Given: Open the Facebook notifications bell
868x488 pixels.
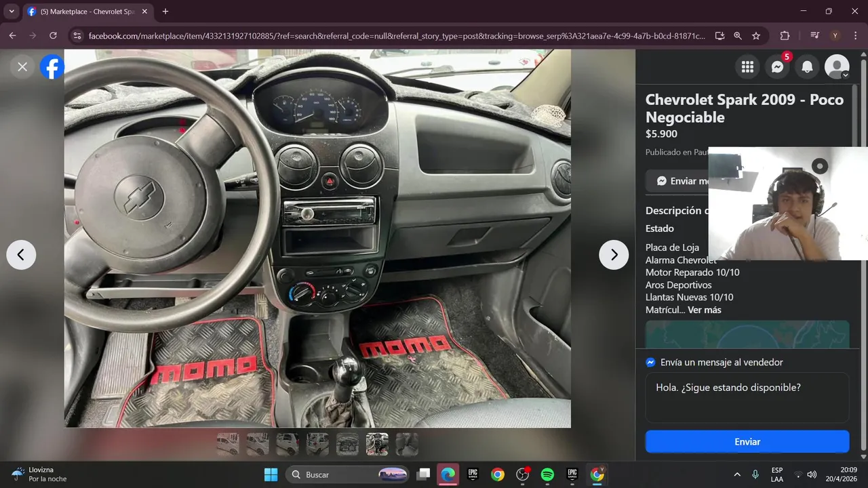Looking at the screenshot, I should (x=807, y=66).
